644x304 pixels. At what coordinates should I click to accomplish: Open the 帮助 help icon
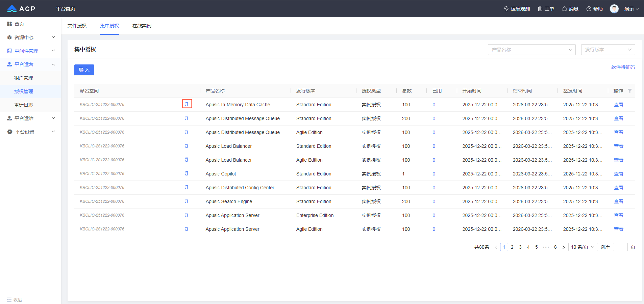point(589,9)
